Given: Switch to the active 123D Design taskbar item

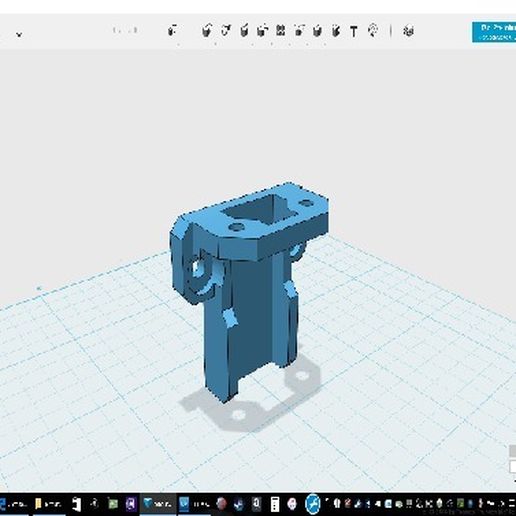Looking at the screenshot, I should [x=158, y=504].
